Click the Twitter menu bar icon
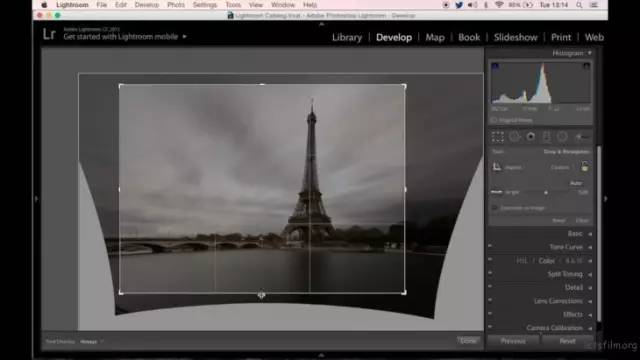Image resolution: width=640 pixels, height=360 pixels. [459, 5]
